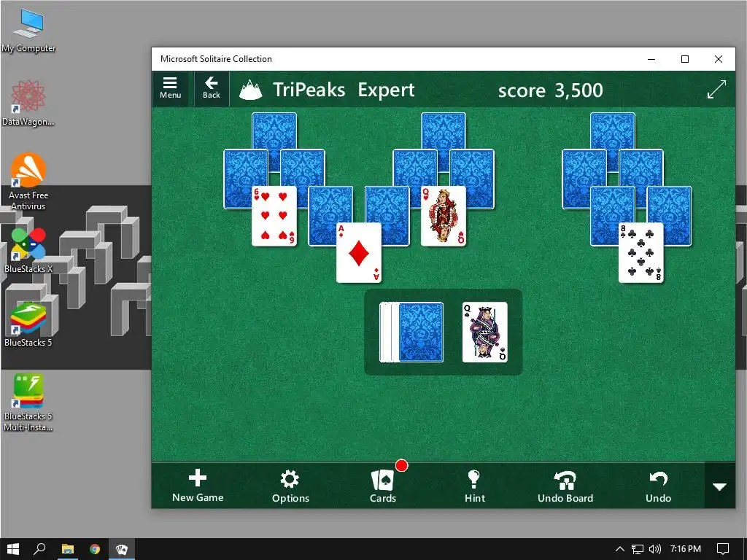The image size is (747, 560).
Task: Request a Hint with the lightbulb
Action: click(474, 486)
